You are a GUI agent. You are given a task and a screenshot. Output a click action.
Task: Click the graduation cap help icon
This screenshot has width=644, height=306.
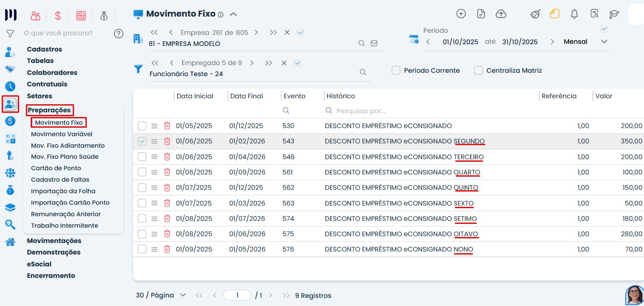pyautogui.click(x=614, y=14)
